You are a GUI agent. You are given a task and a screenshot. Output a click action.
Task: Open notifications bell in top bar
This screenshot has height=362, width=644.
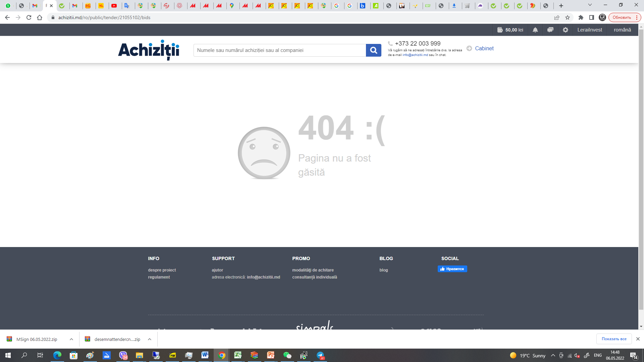(x=535, y=30)
